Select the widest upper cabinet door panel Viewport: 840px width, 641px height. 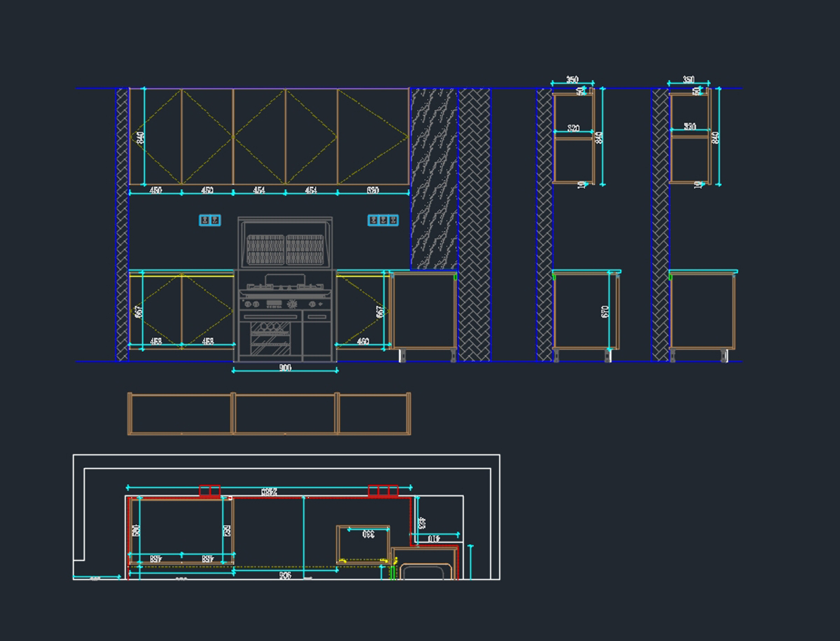373,136
